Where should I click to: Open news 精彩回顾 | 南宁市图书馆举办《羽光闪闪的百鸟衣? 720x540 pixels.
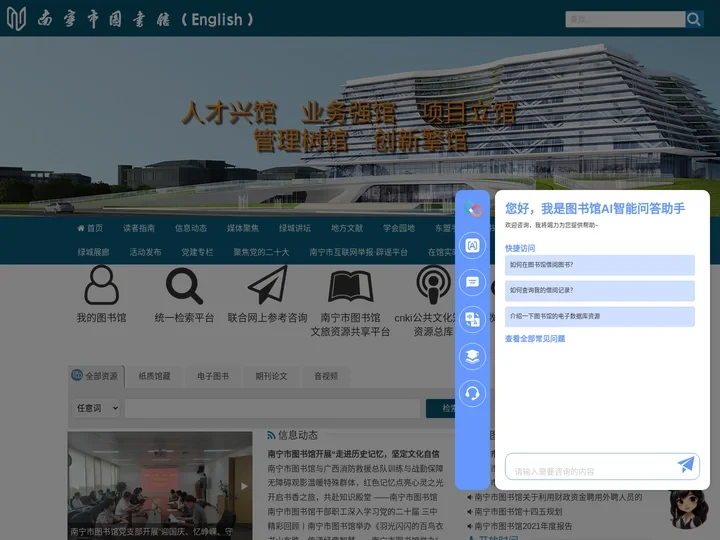tap(355, 526)
